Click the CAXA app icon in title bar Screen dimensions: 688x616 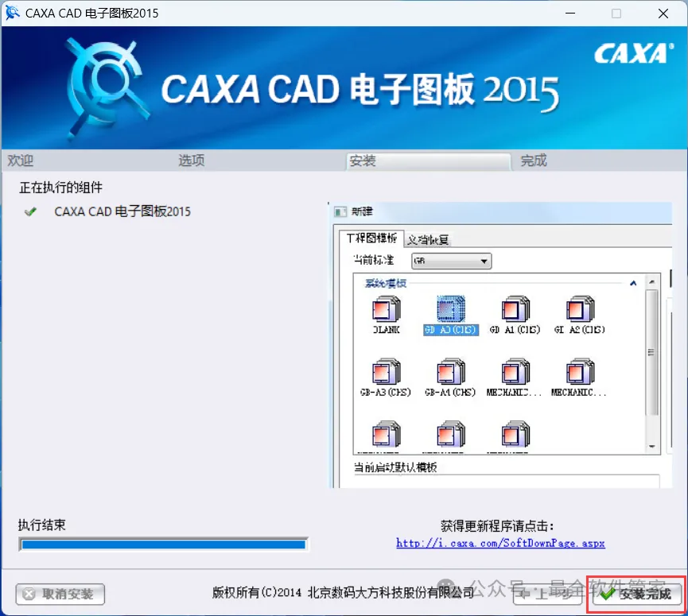pyautogui.click(x=12, y=13)
